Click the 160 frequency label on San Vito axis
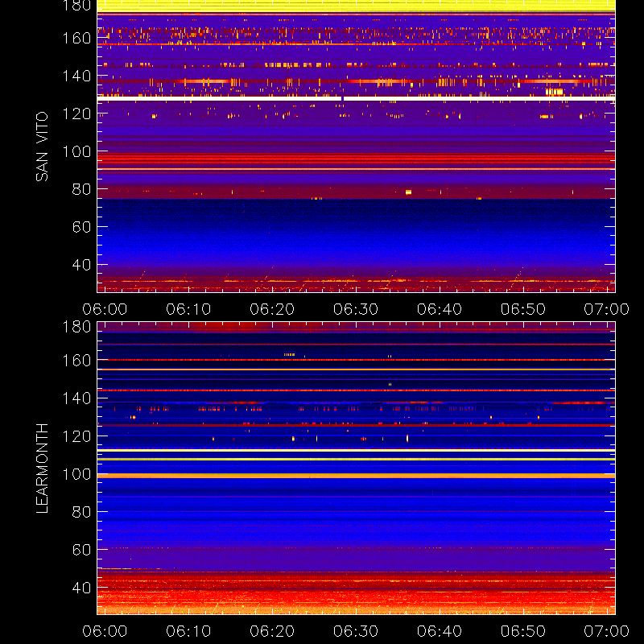Screen dimensions: 644x644 click(x=76, y=38)
